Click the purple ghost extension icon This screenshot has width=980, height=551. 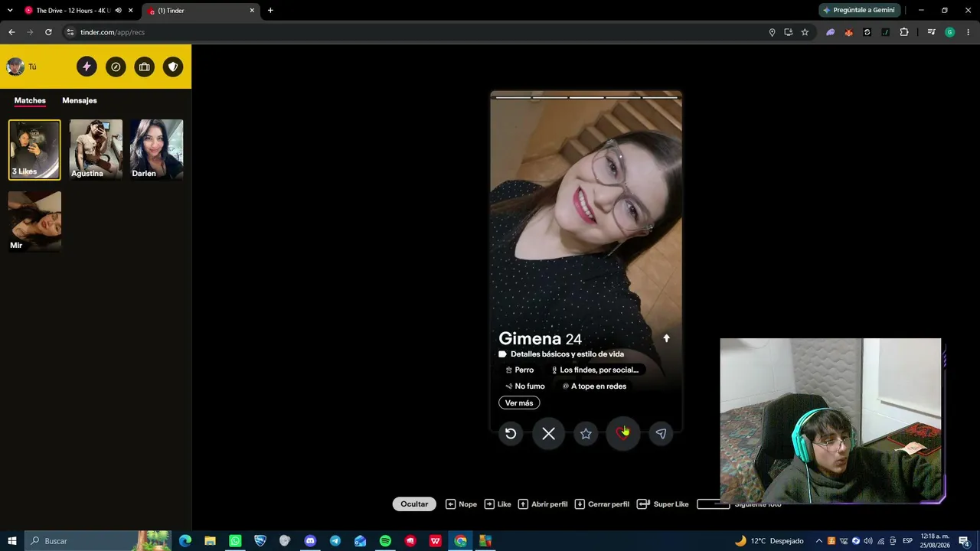[830, 32]
